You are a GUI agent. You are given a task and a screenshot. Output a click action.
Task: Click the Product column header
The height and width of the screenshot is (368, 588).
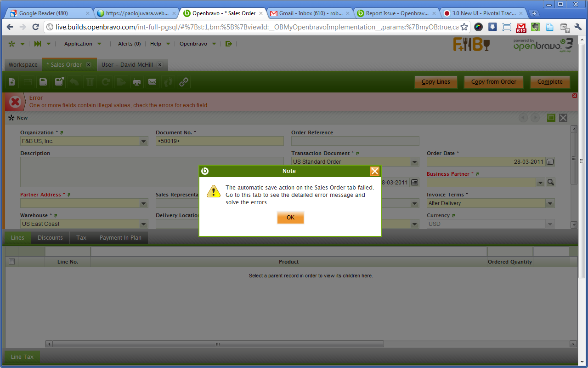[289, 262]
